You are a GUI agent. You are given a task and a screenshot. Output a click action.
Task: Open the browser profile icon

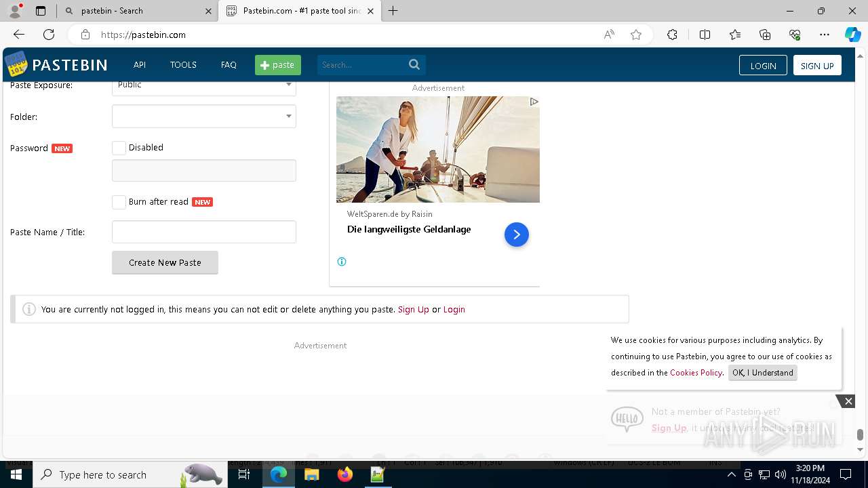[x=15, y=11]
